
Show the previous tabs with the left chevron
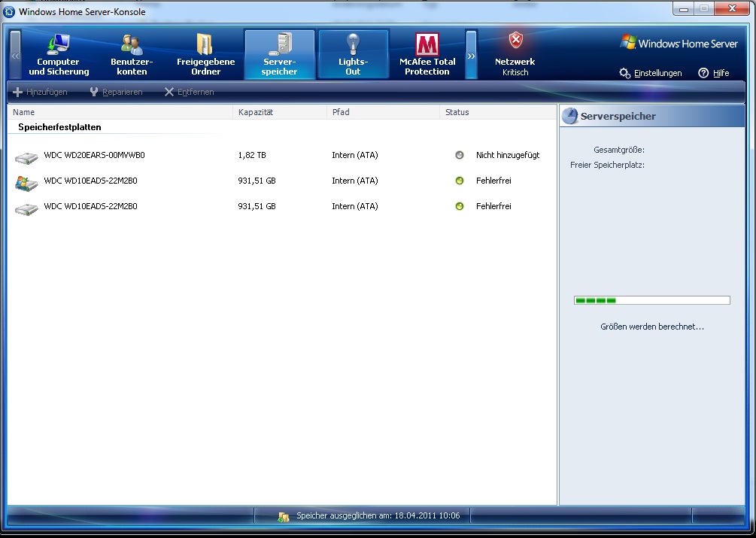coord(16,54)
